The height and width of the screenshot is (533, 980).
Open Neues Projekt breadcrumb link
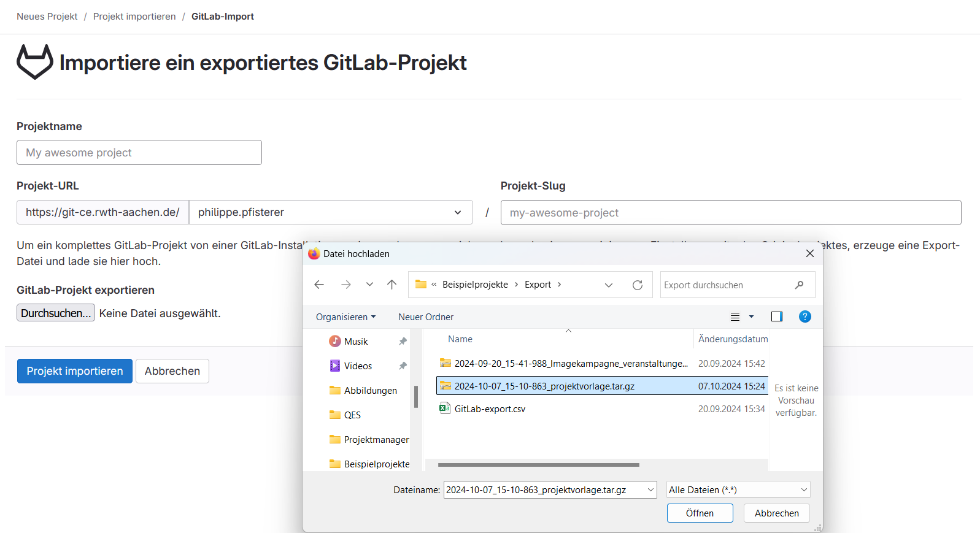coord(47,17)
